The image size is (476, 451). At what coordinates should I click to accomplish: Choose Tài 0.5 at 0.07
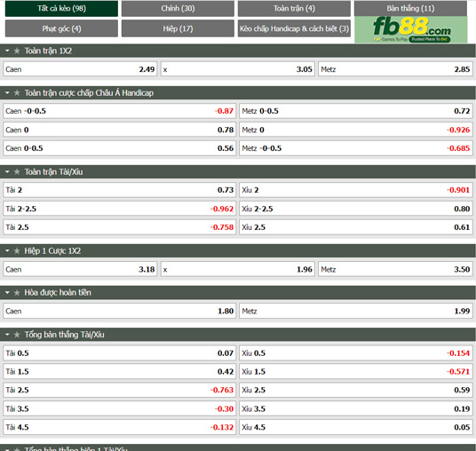click(x=120, y=353)
